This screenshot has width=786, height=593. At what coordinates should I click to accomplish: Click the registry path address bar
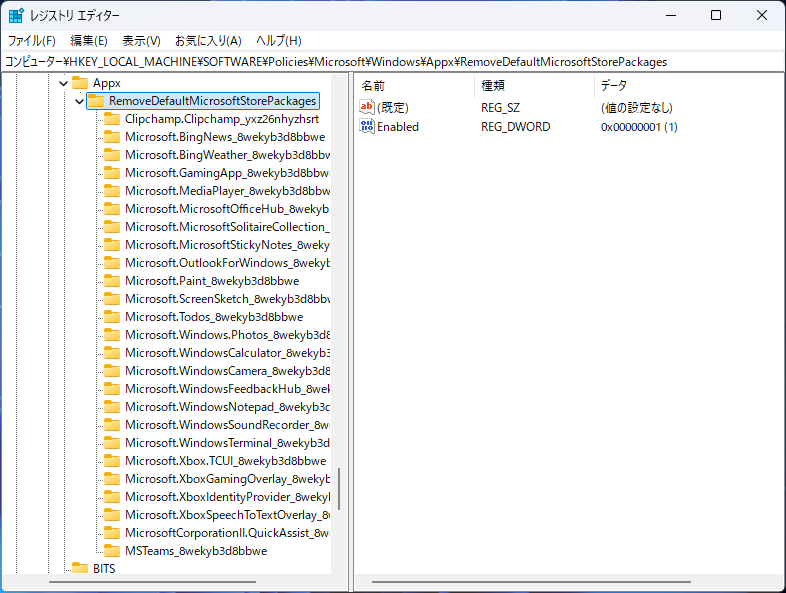click(x=393, y=62)
